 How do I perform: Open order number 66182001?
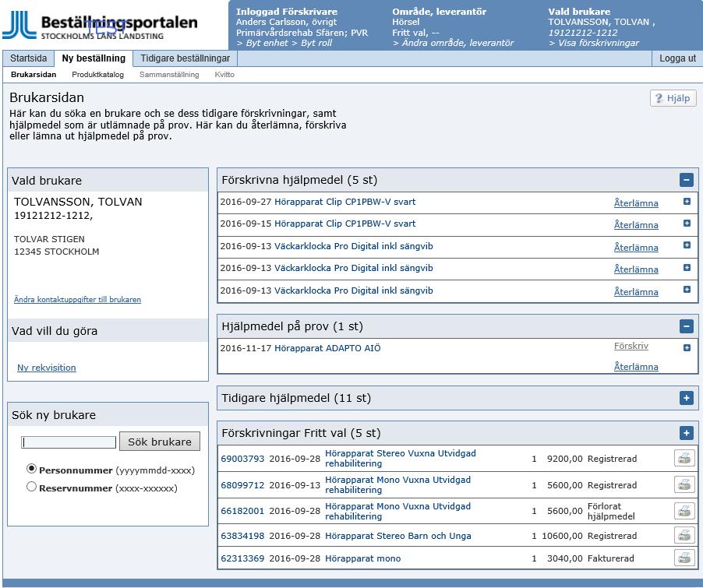click(242, 512)
